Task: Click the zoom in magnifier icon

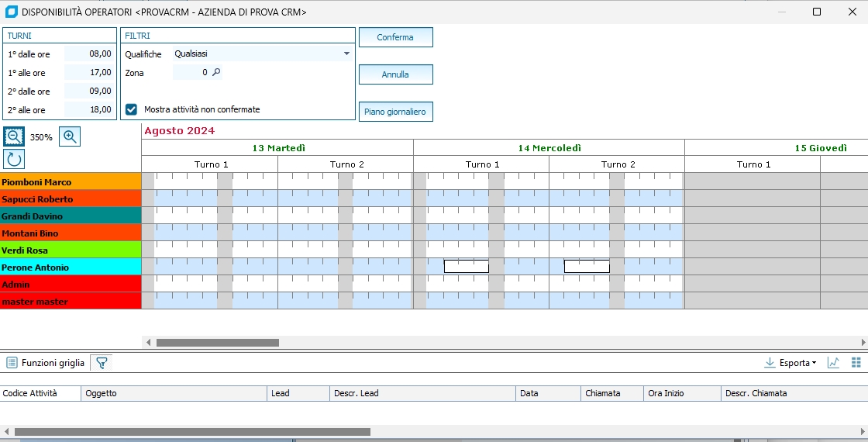Action: (70, 137)
